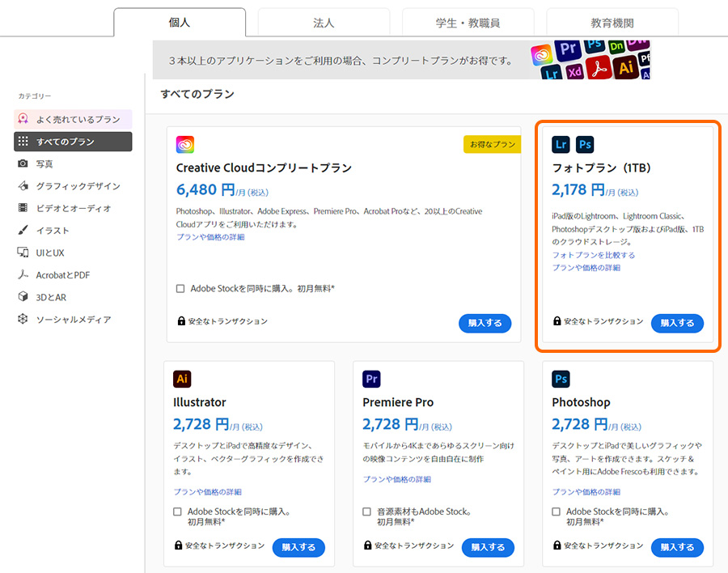
Task: Click the すべてのプラン section heading
Action: [197, 94]
